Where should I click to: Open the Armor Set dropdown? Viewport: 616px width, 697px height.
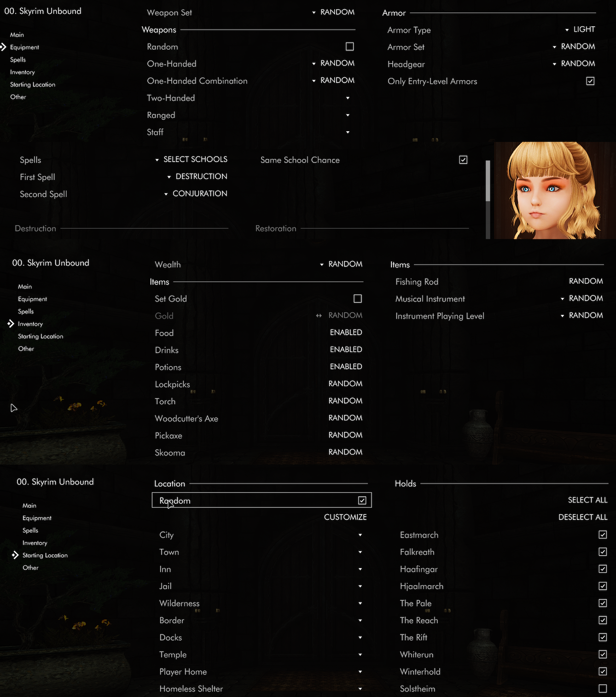[574, 46]
